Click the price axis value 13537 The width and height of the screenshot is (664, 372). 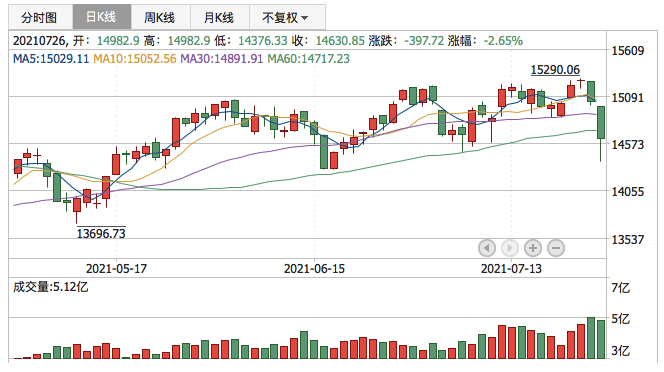coord(628,240)
